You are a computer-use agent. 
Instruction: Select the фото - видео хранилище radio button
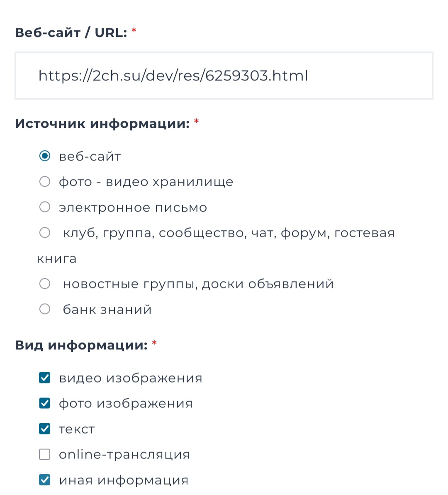(45, 182)
